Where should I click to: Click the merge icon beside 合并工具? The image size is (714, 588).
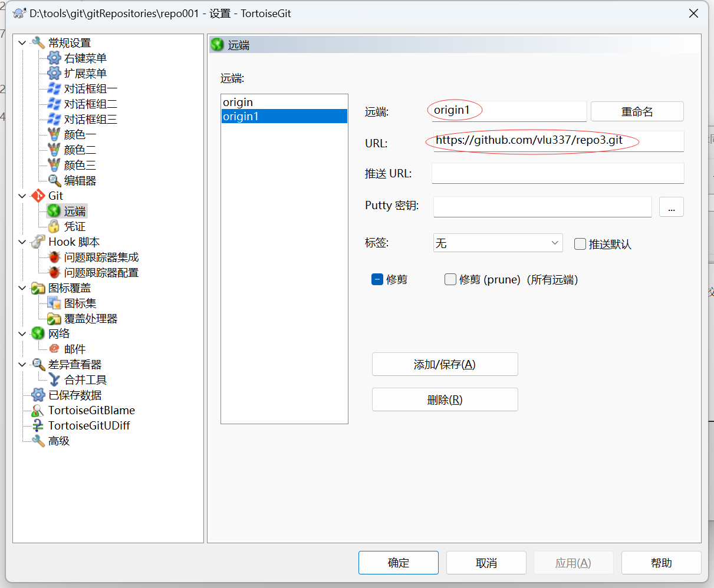coord(54,379)
